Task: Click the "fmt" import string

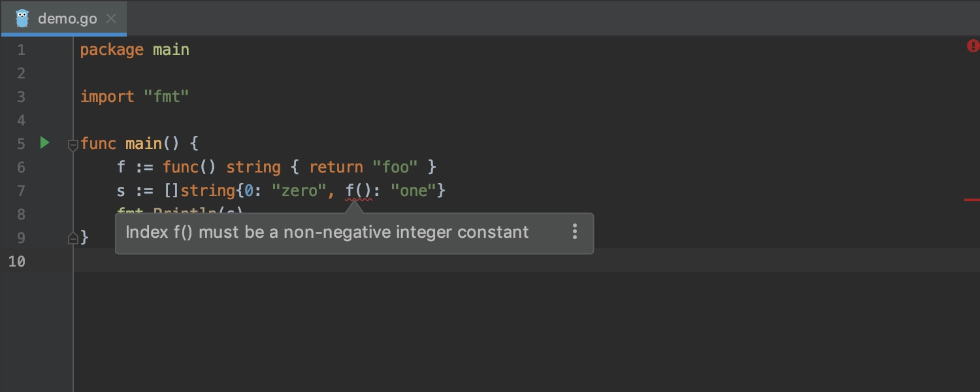Action: 167,97
